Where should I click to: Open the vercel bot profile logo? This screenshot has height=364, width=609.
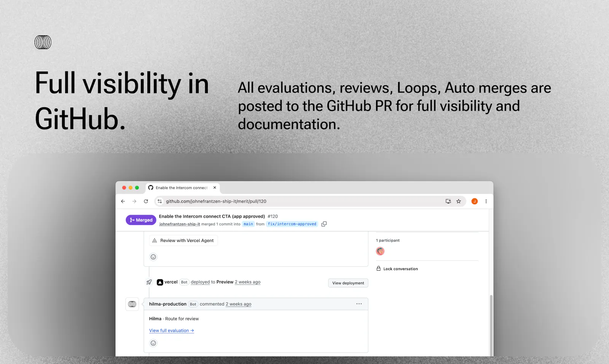pos(160,282)
